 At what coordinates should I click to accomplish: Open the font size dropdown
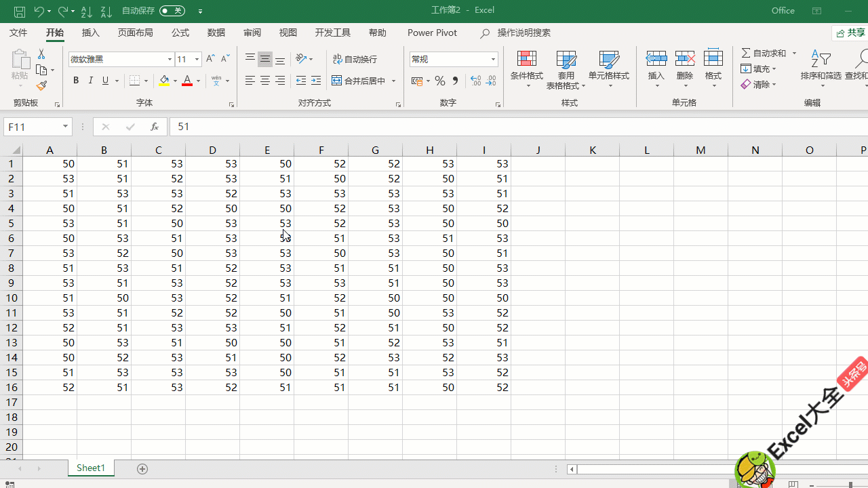point(197,59)
